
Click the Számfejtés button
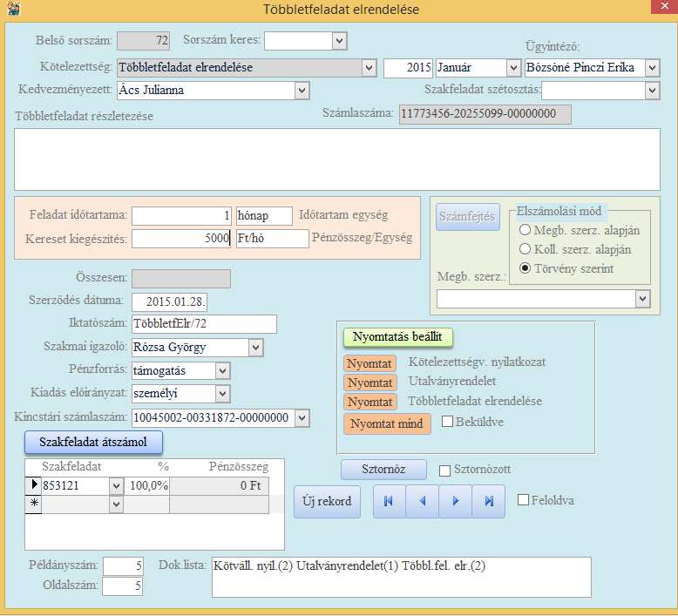467,217
